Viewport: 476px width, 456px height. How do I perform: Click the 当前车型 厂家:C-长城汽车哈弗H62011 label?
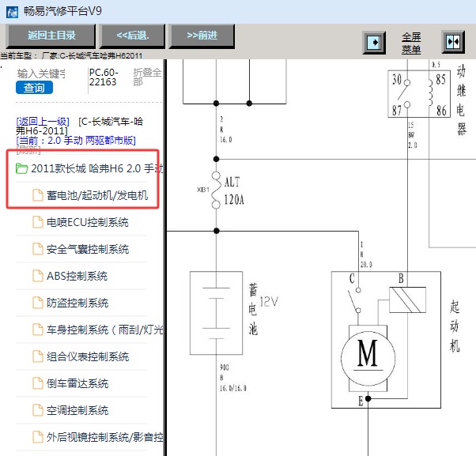pyautogui.click(x=71, y=56)
